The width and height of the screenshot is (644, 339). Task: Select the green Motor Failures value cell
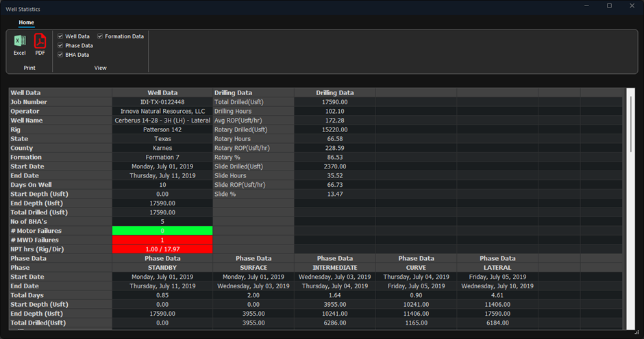coord(162,231)
